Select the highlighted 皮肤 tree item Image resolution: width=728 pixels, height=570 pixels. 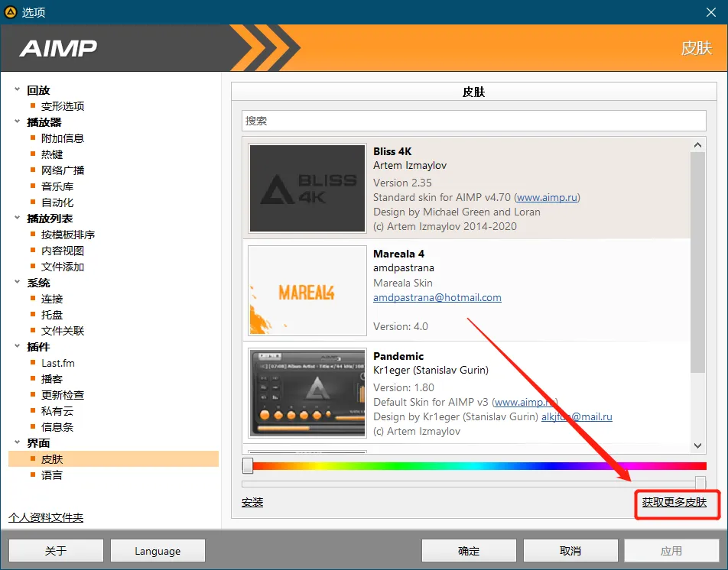click(113, 458)
